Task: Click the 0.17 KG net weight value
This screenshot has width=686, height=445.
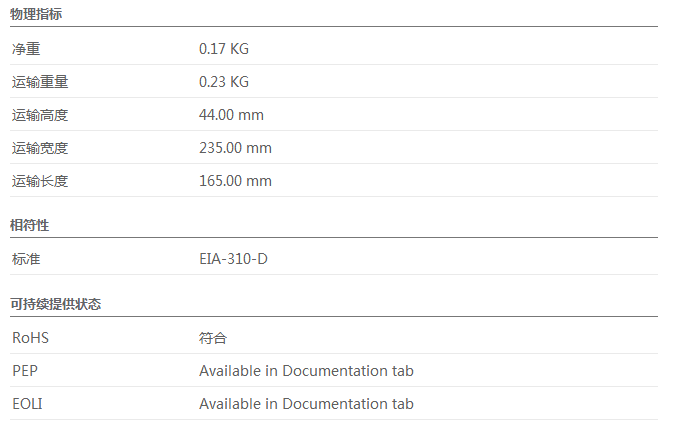Action: click(x=224, y=49)
